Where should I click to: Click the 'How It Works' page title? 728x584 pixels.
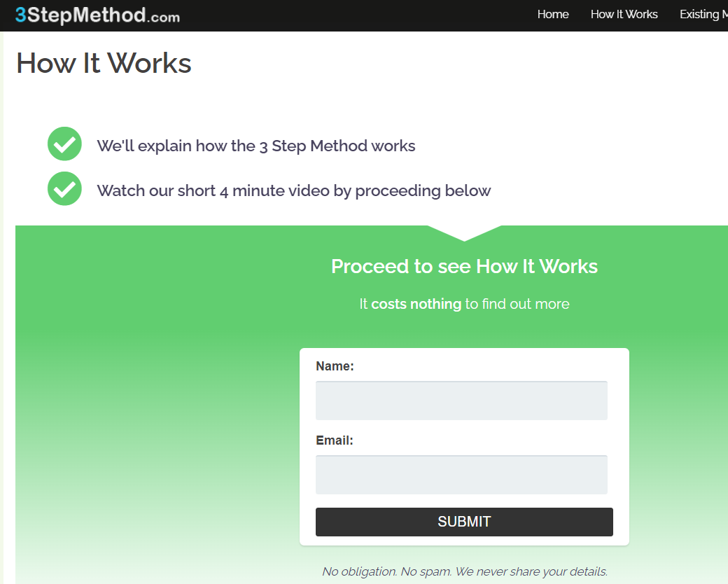point(103,64)
